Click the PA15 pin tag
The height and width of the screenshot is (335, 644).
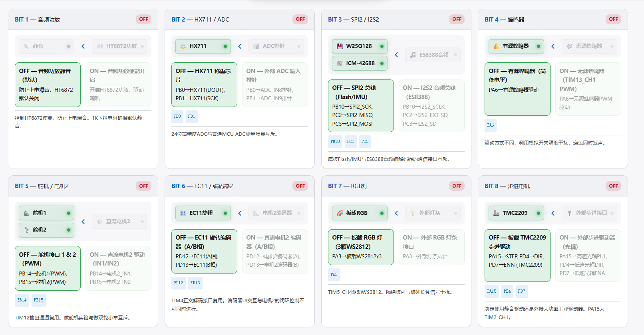[492, 291]
